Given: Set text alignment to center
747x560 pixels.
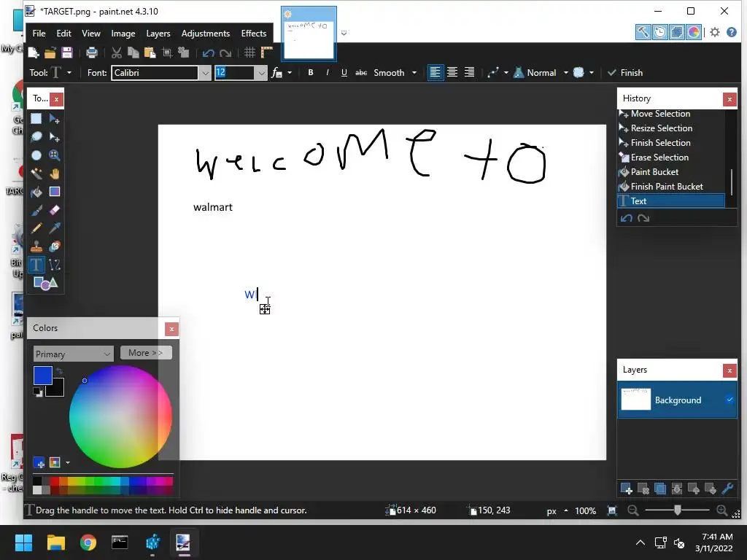Looking at the screenshot, I should pyautogui.click(x=452, y=72).
